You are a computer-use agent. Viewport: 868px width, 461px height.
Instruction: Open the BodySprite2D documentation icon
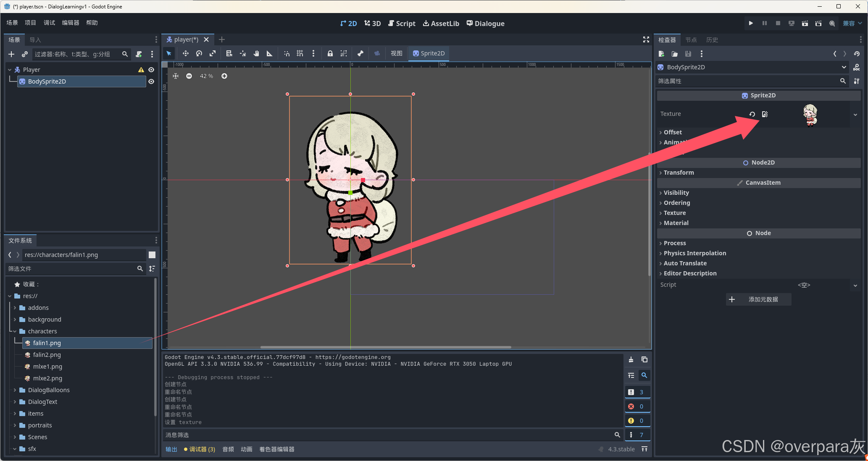click(x=856, y=67)
